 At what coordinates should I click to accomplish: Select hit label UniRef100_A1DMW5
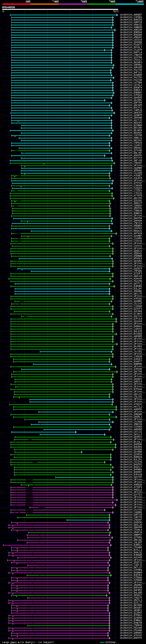point(131,168)
